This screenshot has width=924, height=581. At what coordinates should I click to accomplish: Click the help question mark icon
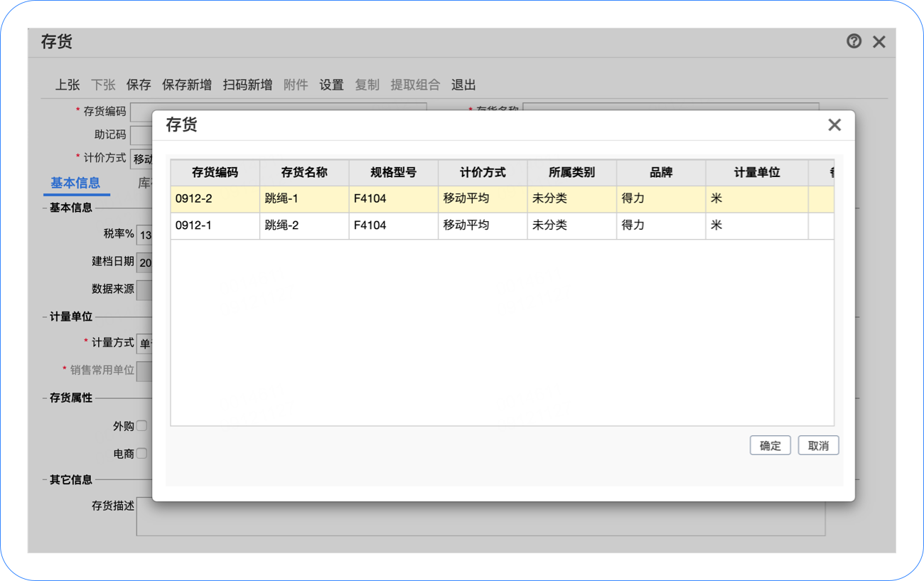854,41
